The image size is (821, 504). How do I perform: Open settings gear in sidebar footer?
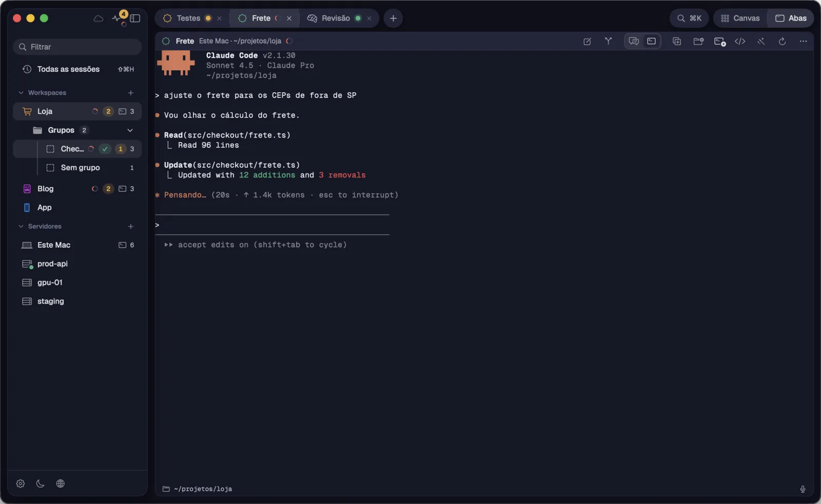[x=21, y=483]
